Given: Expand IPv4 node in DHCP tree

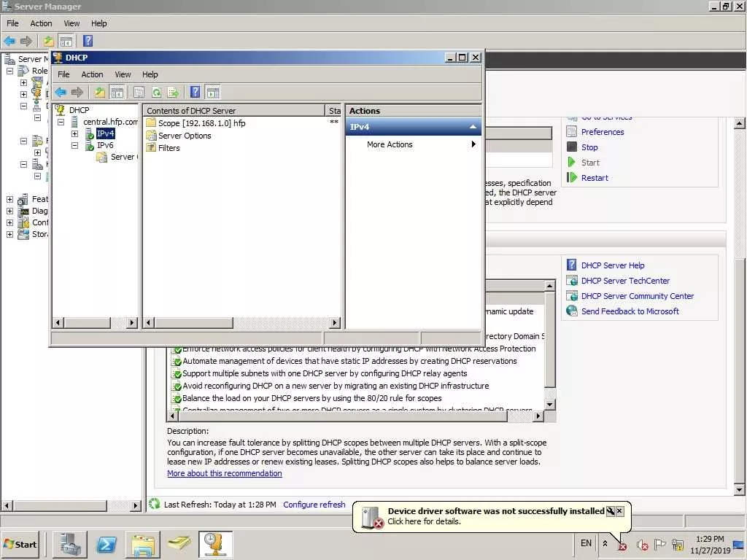Looking at the screenshot, I should pyautogui.click(x=75, y=134).
